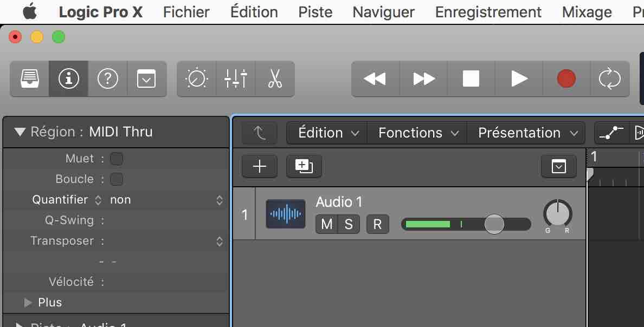The height and width of the screenshot is (327, 644).
Task: Open the Logic Pro X menu
Action: [x=101, y=12]
